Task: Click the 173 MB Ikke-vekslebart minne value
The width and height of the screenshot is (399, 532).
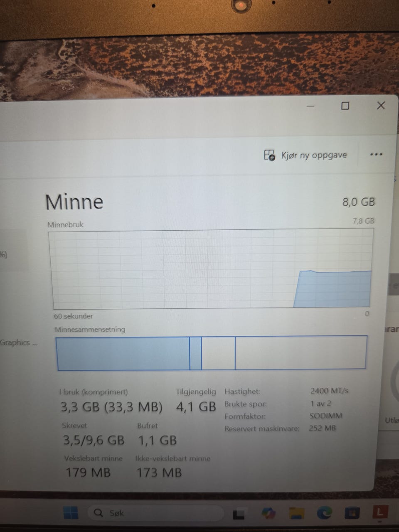Action: pos(160,473)
